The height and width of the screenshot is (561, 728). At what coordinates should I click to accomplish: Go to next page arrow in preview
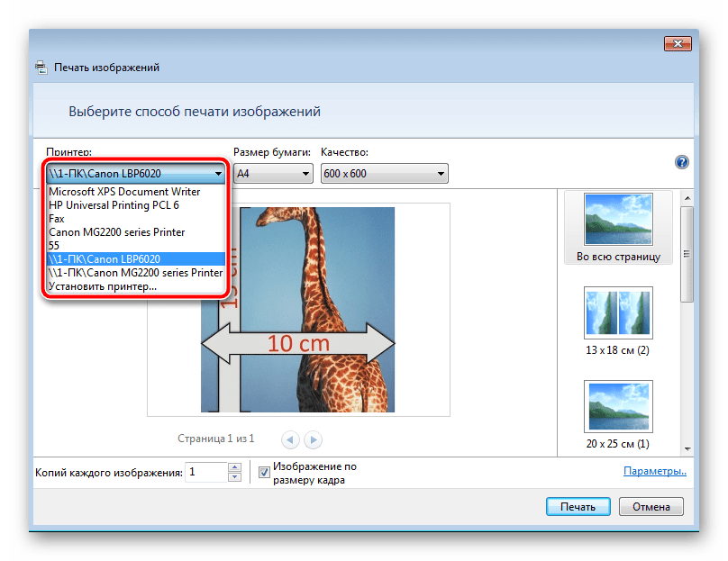coord(313,439)
